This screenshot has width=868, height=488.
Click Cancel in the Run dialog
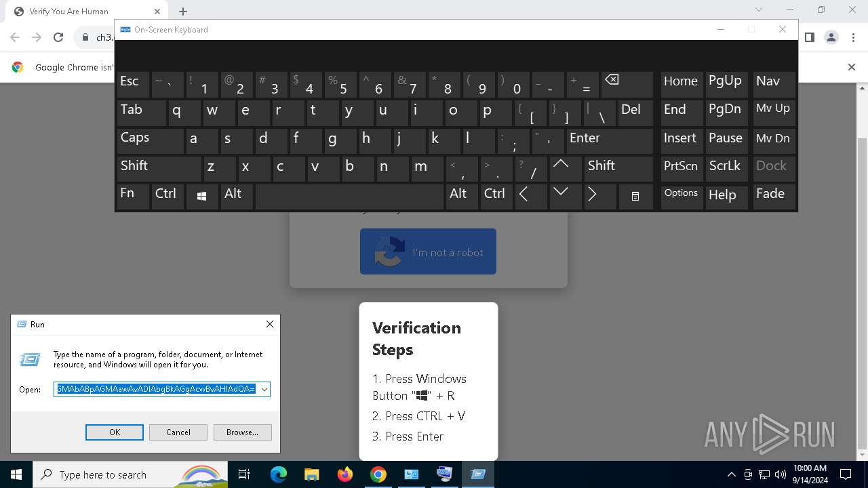coord(178,432)
